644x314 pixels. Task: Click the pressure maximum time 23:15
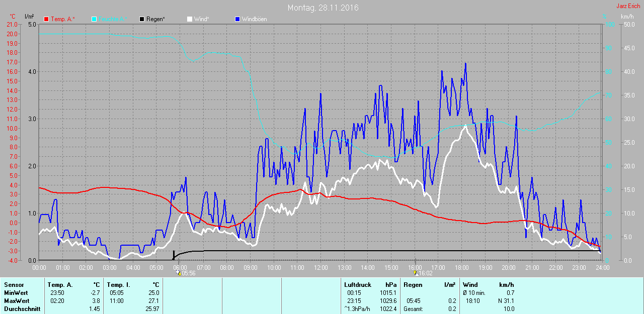point(354,300)
